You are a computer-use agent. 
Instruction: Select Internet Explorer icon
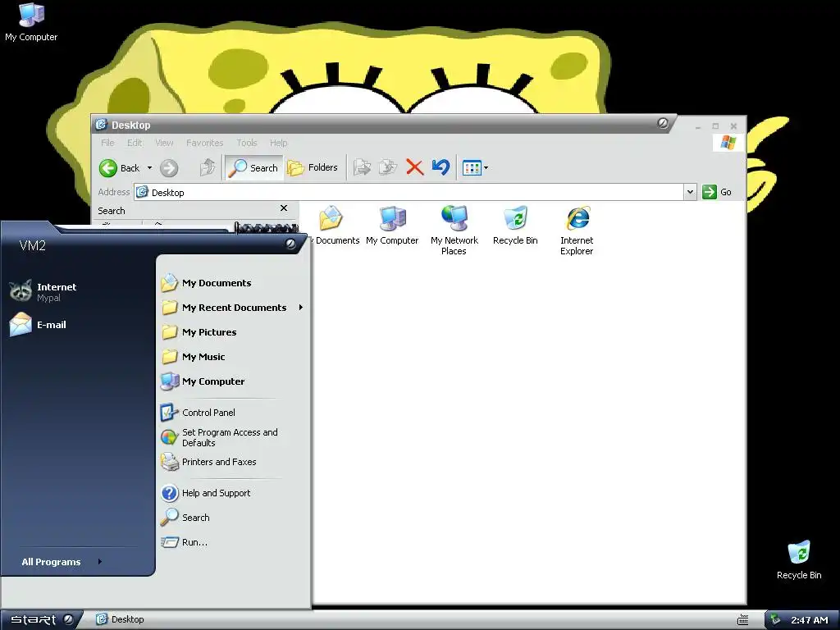coord(577,231)
